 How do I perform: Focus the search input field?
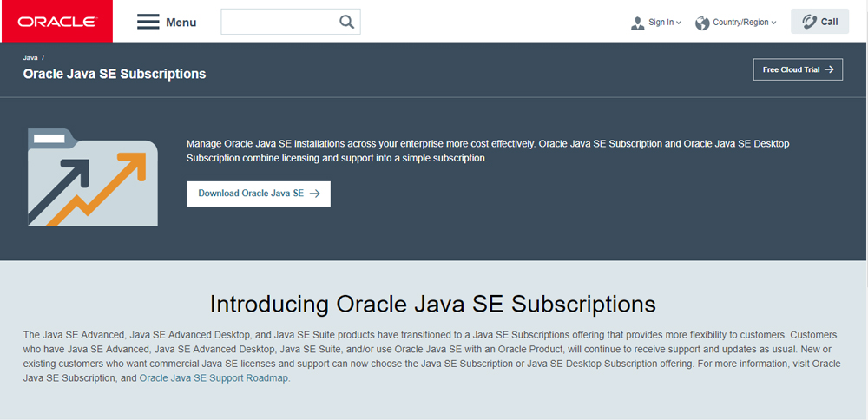point(278,22)
